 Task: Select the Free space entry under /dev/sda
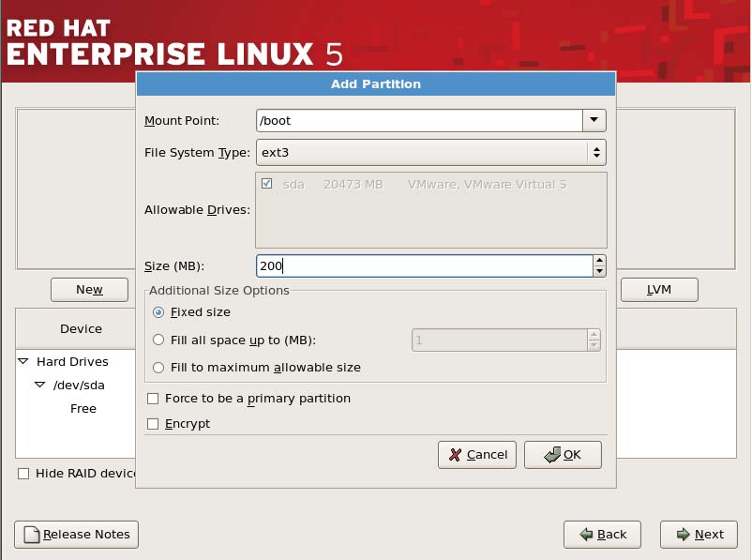[83, 408]
